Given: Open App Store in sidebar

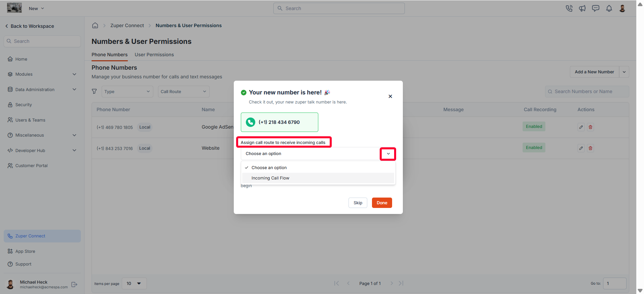Looking at the screenshot, I should [42, 251].
